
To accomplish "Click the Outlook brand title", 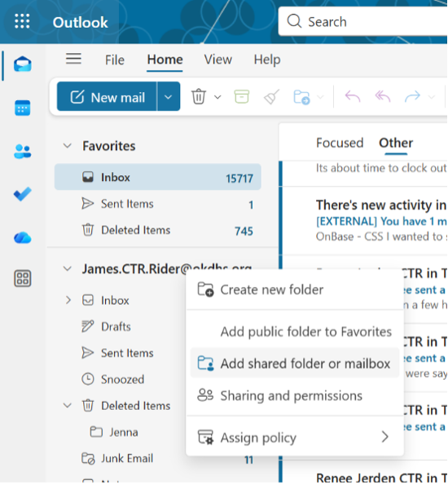I will [80, 22].
